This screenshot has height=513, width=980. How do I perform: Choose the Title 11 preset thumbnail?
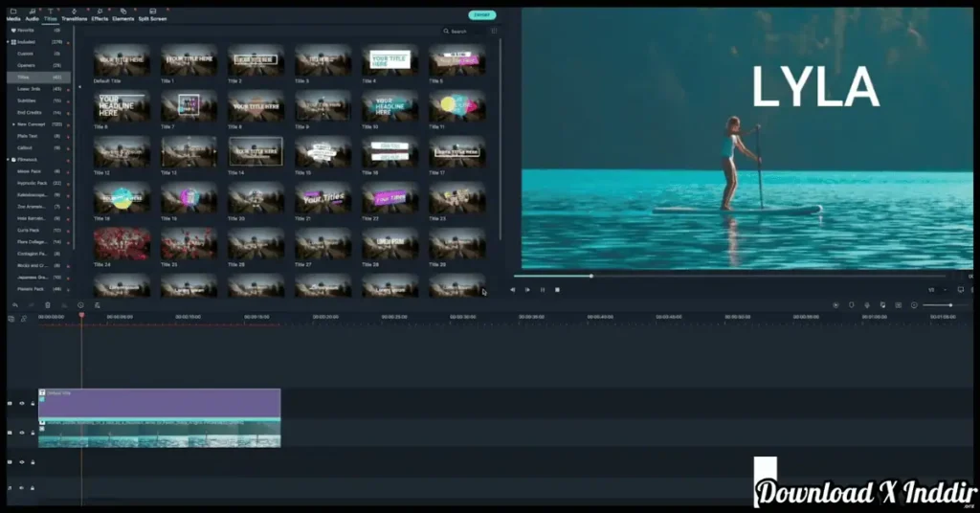[457, 106]
